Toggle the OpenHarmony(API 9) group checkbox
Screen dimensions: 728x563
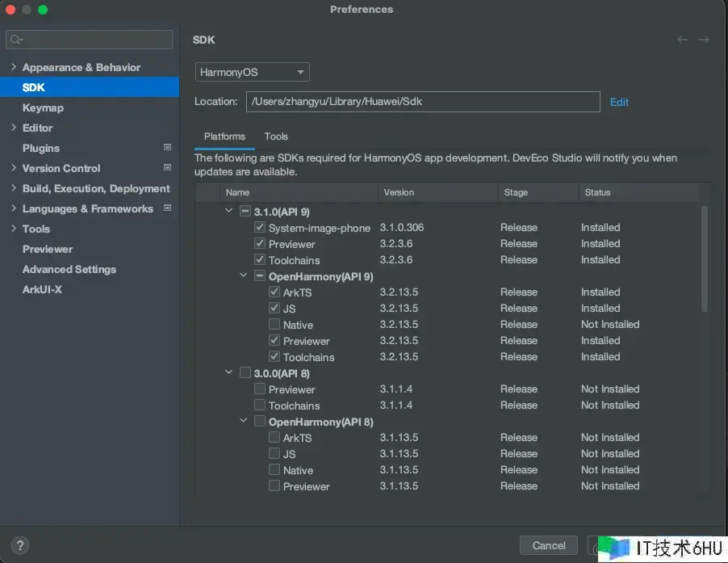(x=260, y=275)
